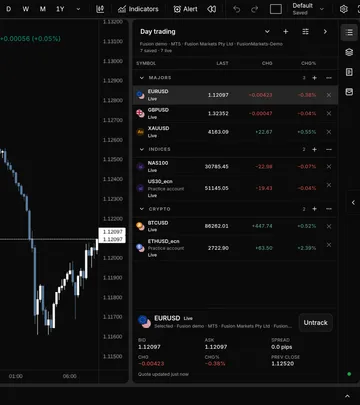Click the 4163.09 last price of XAUUSD
Screen dimensions: 360x405
[218, 132]
